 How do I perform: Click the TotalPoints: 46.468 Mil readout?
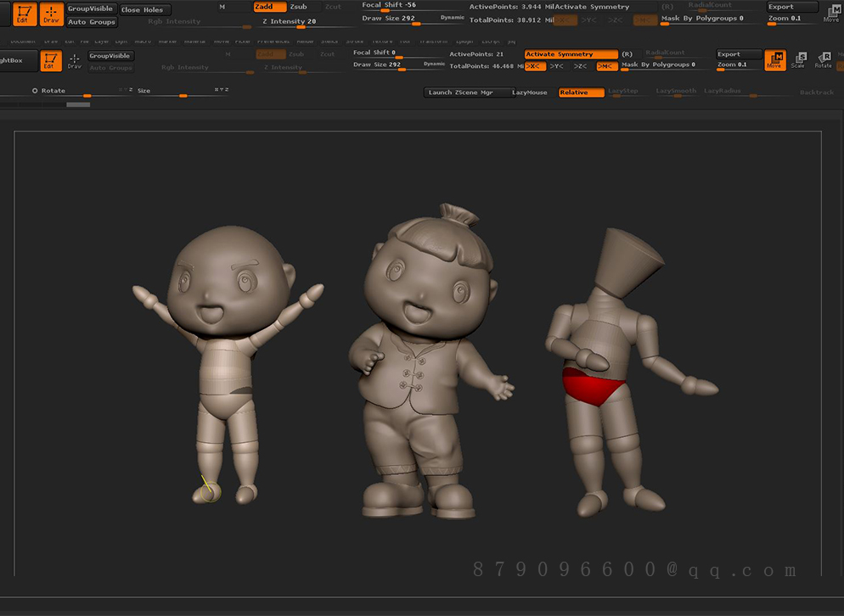click(x=487, y=66)
